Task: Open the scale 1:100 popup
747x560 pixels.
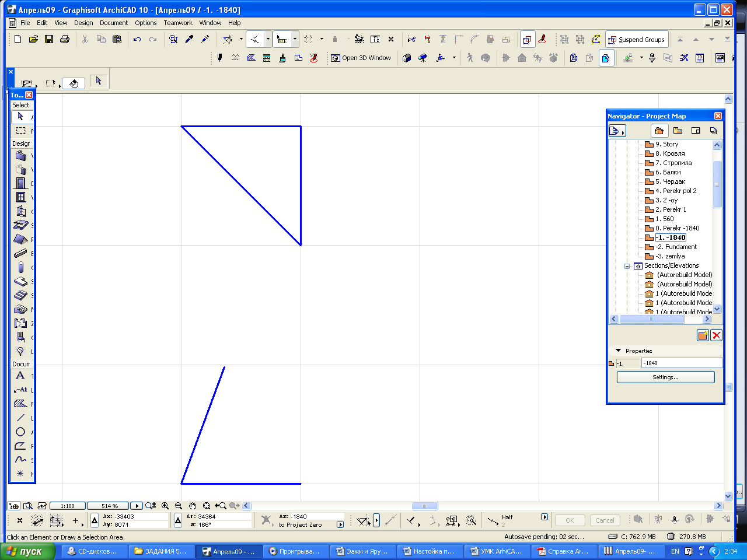Action: pyautogui.click(x=68, y=506)
